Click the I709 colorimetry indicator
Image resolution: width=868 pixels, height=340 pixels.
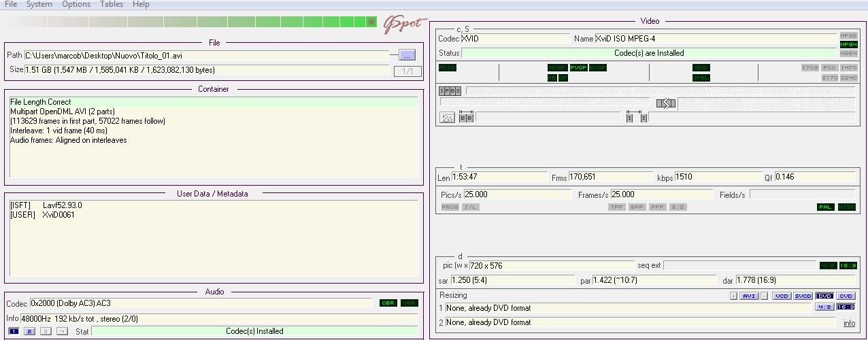coord(809,68)
